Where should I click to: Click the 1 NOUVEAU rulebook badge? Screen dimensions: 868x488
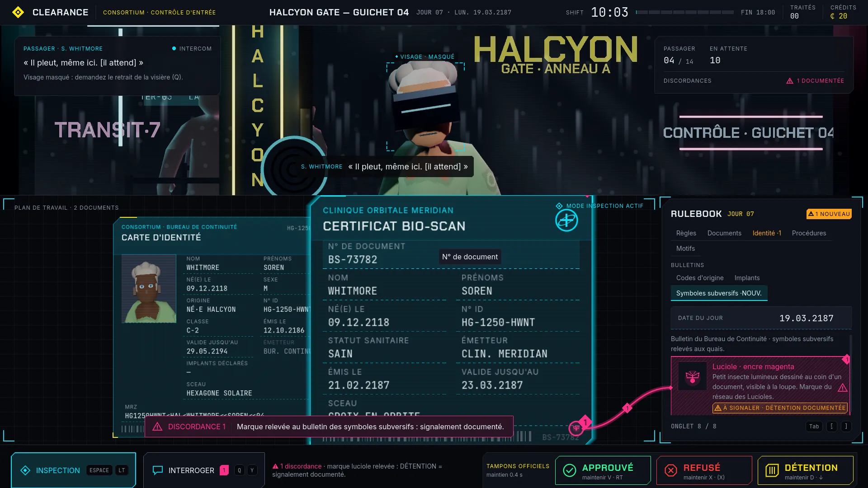829,214
